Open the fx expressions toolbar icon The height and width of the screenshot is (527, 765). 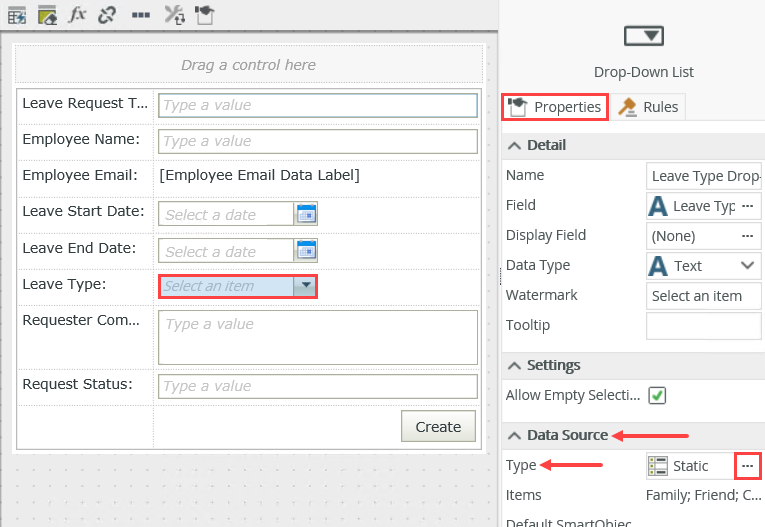pyautogui.click(x=77, y=15)
